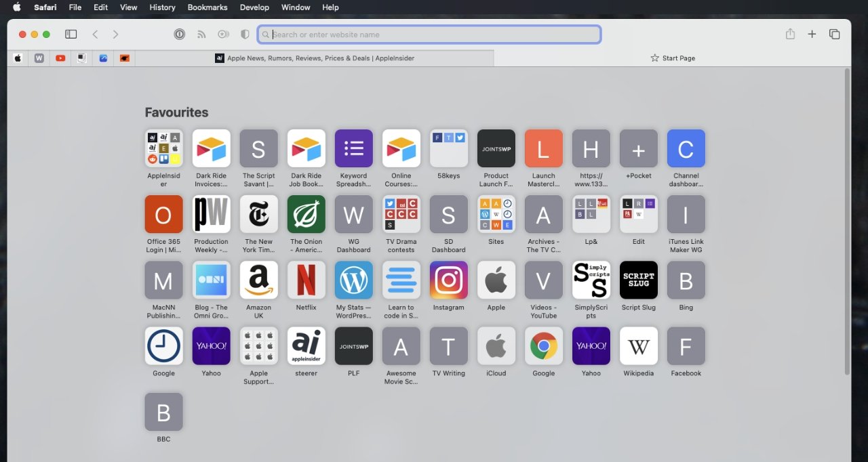Screen dimensions: 868x462
Task: Open the 58keys favourites folder
Action: pyautogui.click(x=448, y=148)
